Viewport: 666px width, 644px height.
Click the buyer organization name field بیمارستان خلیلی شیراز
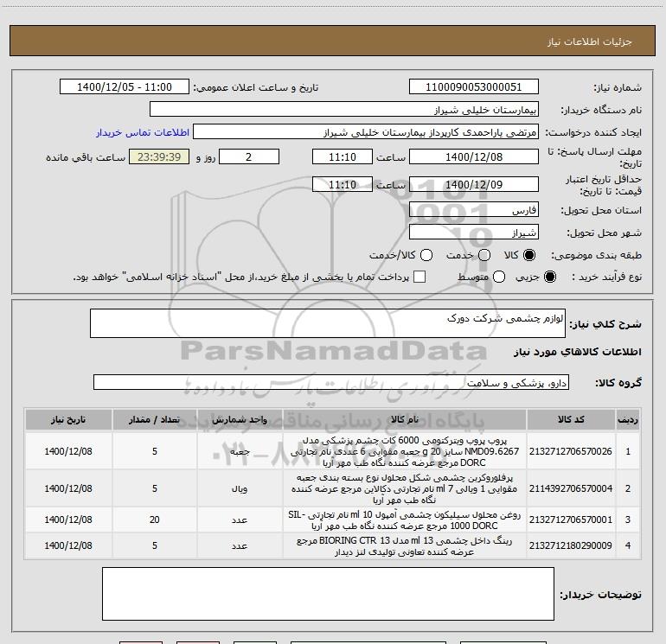(344, 110)
